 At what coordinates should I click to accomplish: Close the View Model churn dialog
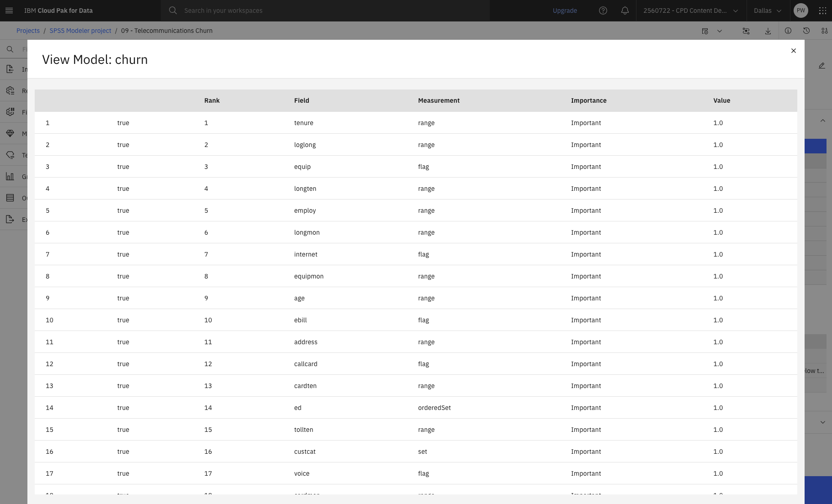click(x=794, y=51)
